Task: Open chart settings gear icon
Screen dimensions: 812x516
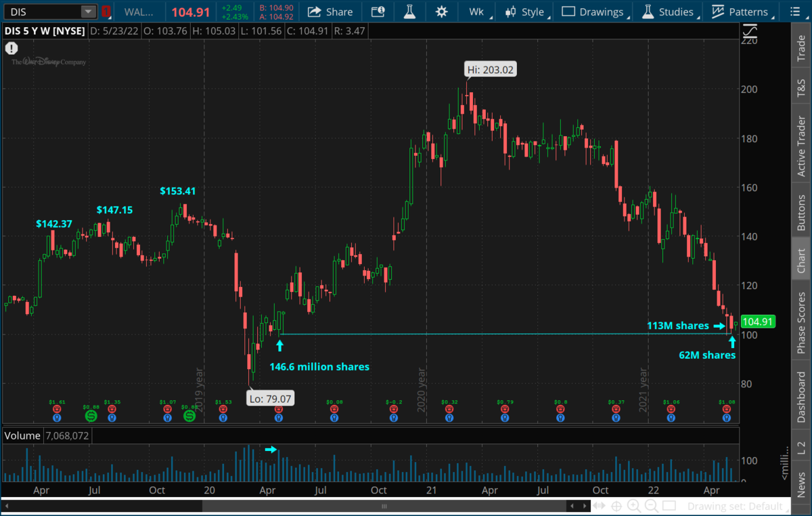Action: point(442,12)
